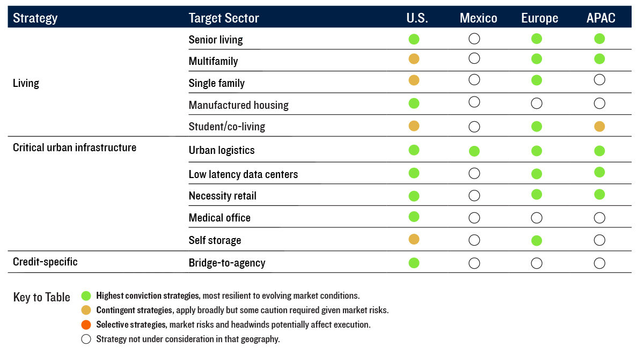This screenshot has width=644, height=362.
Task: Click the empty Mexico Senior living circle
Action: [x=474, y=39]
